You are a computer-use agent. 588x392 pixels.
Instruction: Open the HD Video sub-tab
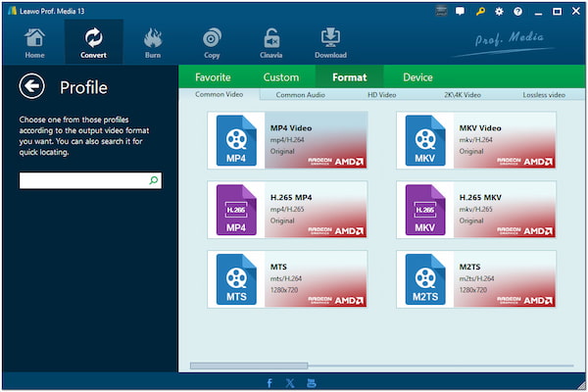pyautogui.click(x=382, y=95)
